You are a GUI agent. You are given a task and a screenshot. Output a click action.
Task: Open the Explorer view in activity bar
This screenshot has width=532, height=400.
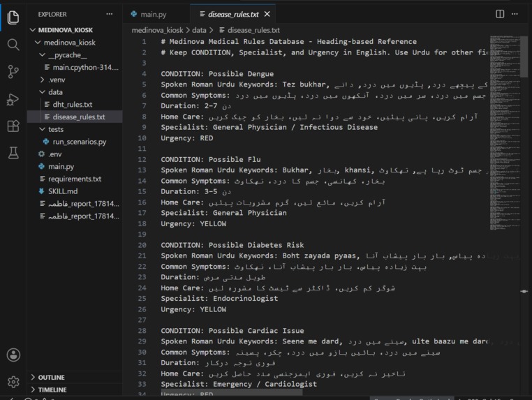[13, 17]
